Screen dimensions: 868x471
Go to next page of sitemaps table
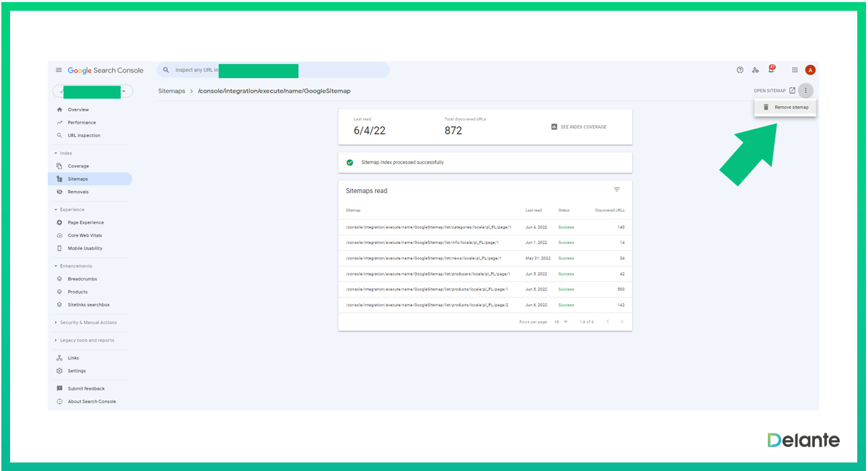tap(622, 322)
